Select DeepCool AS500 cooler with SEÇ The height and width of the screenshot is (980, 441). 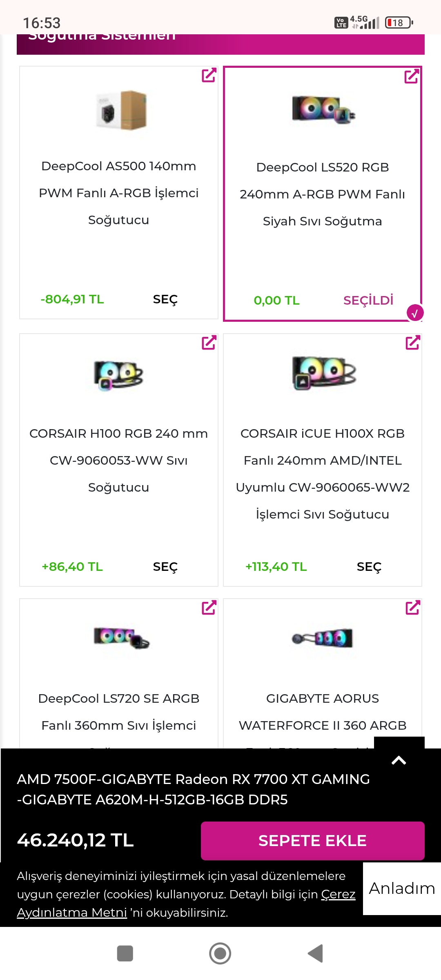click(x=165, y=299)
